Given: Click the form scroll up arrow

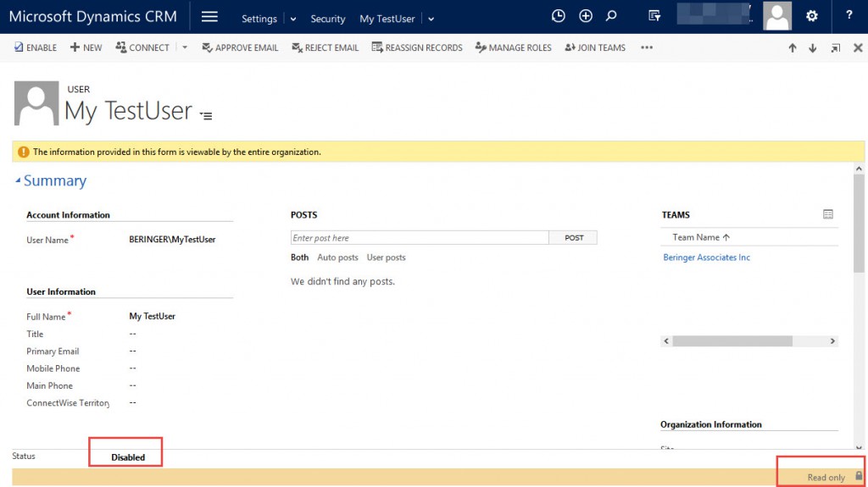Looking at the screenshot, I should pos(859,169).
